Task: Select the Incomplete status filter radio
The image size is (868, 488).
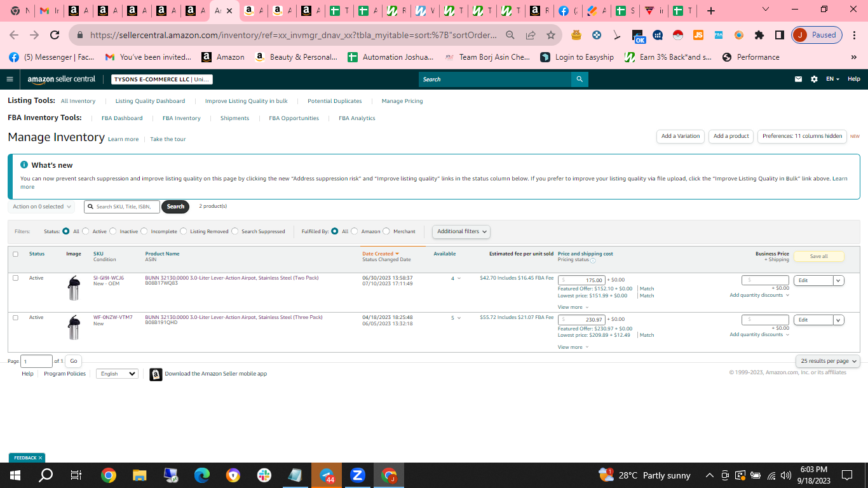Action: (x=144, y=231)
